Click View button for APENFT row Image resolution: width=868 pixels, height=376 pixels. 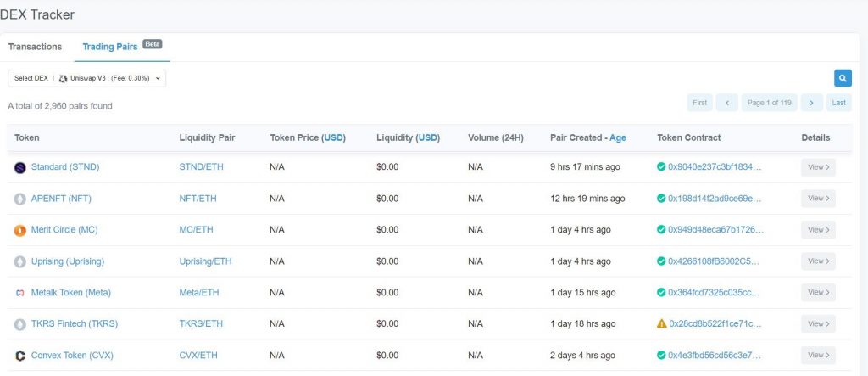(818, 198)
